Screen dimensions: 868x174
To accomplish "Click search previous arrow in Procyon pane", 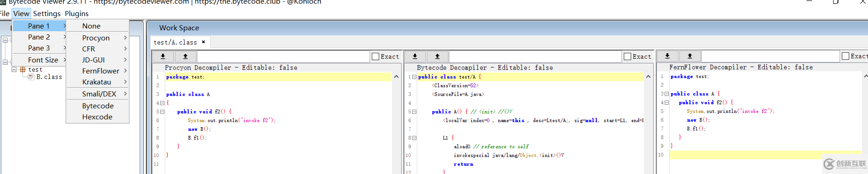I will [x=185, y=56].
